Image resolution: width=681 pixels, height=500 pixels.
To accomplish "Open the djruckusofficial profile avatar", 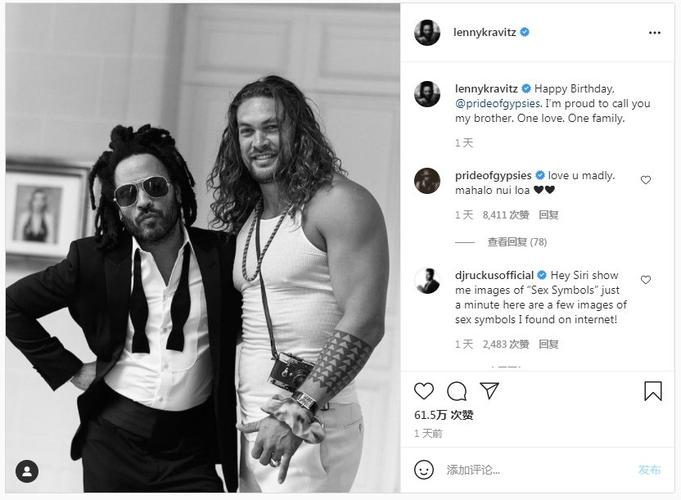I will coord(427,281).
